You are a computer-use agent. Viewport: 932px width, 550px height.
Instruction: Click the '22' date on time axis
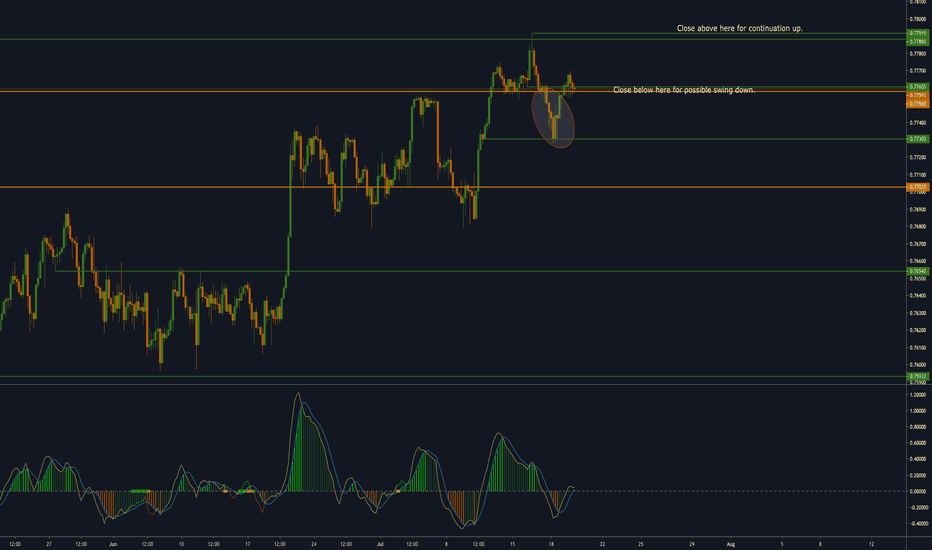603,543
